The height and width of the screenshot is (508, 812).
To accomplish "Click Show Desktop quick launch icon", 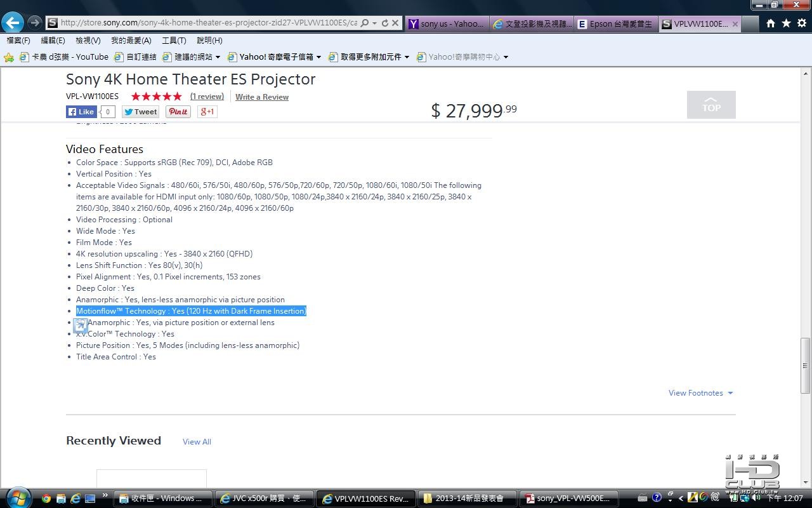I will pos(90,498).
